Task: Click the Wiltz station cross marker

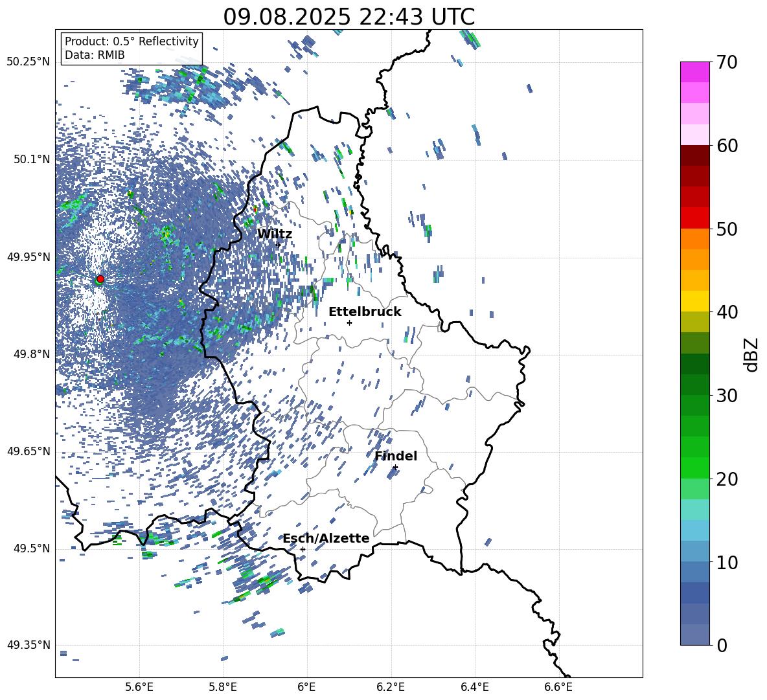Action: (278, 245)
